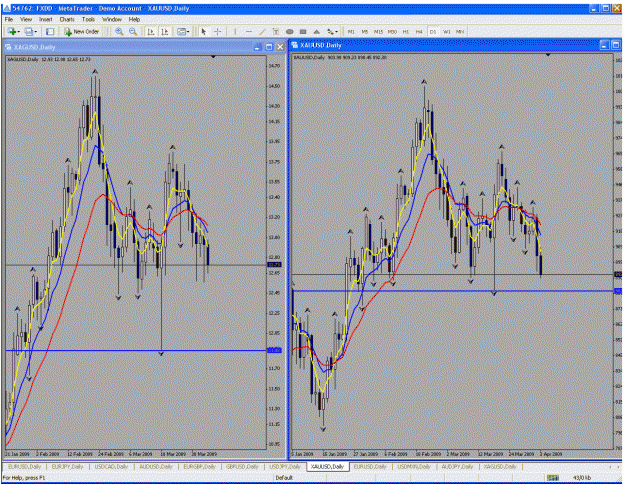Toggle chart Auto Scroll icon
Screen dimensions: 625x484
click(151, 31)
